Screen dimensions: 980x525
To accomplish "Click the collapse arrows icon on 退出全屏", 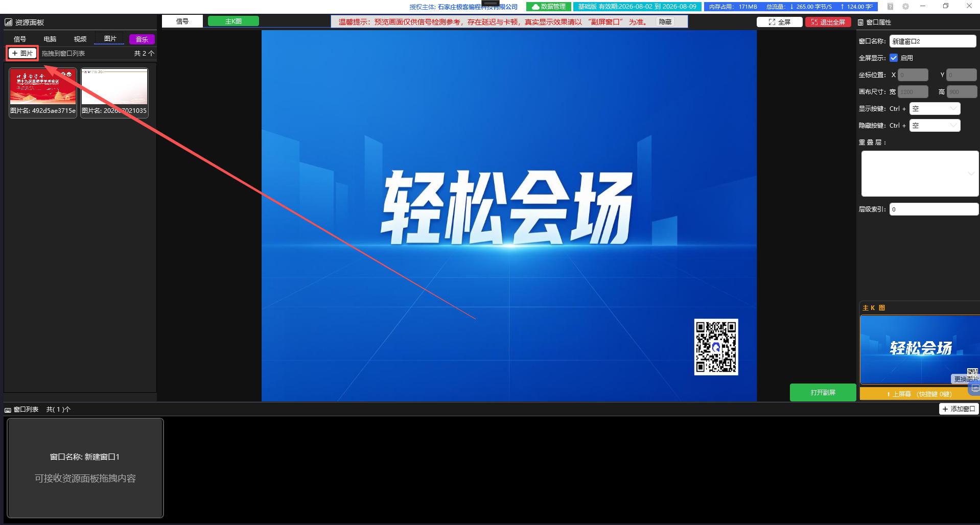I will coord(814,22).
